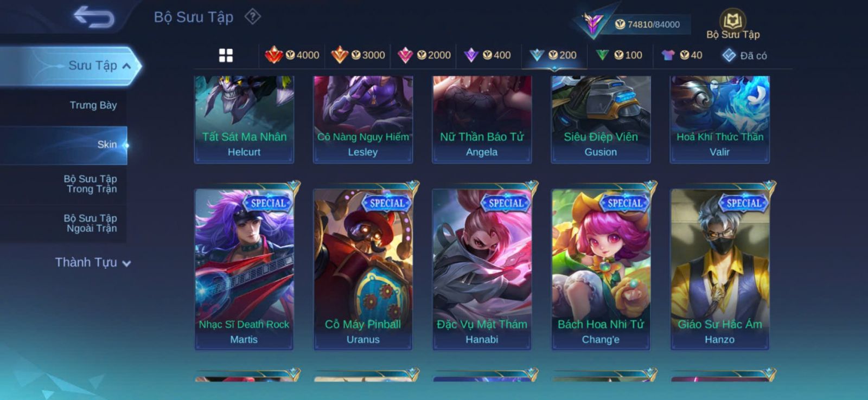The image size is (868, 400).
Task: Tap the back arrow icon
Action: click(x=94, y=17)
